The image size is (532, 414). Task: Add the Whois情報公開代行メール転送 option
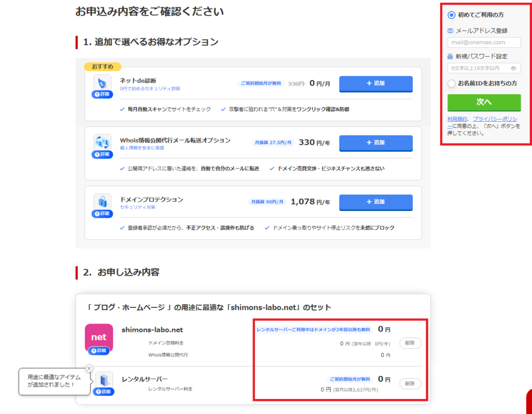376,143
